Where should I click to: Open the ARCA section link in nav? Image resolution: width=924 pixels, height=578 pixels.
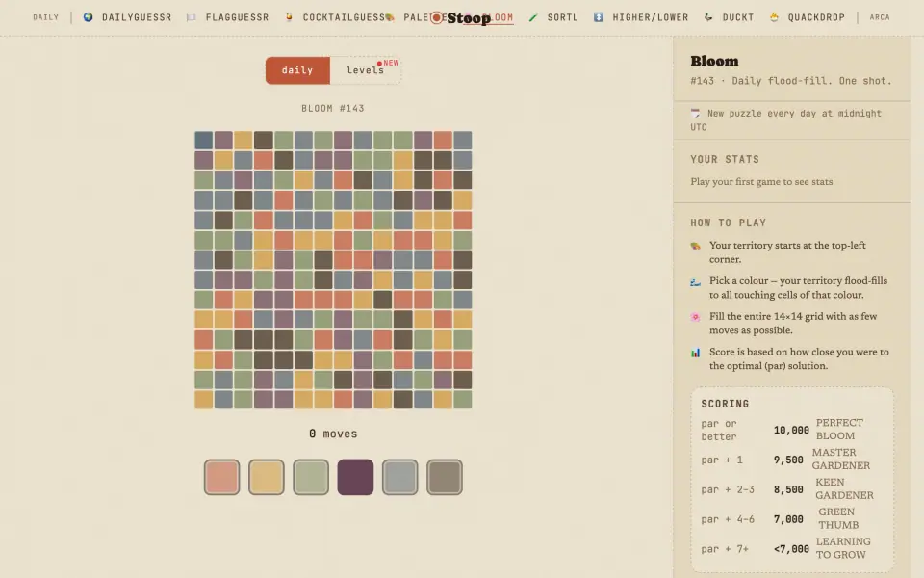(x=879, y=17)
